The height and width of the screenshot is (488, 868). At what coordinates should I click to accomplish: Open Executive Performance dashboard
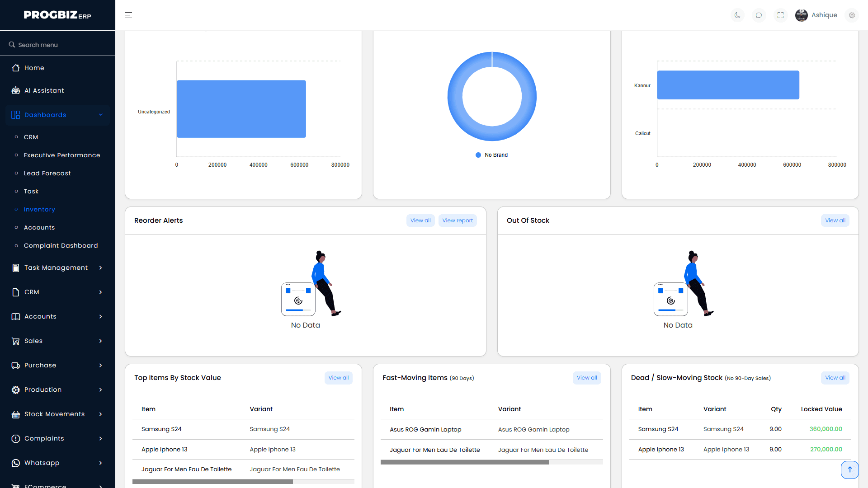pyautogui.click(x=62, y=155)
